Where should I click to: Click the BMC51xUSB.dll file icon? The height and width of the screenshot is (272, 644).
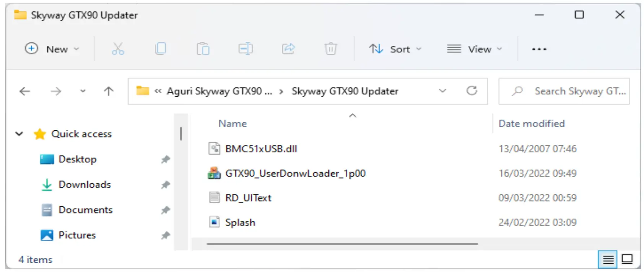(x=215, y=148)
